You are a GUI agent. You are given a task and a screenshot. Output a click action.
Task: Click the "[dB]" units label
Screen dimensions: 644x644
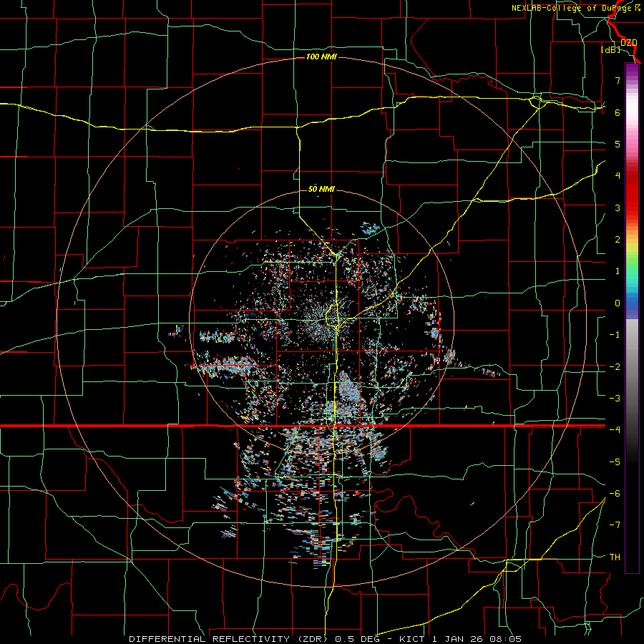tap(611, 49)
